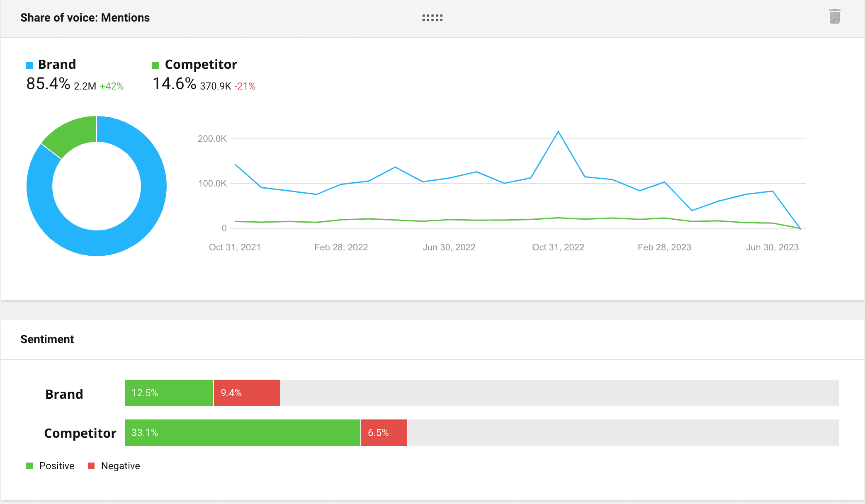Click the 370.9K mentions count
865x504 pixels.
point(216,86)
